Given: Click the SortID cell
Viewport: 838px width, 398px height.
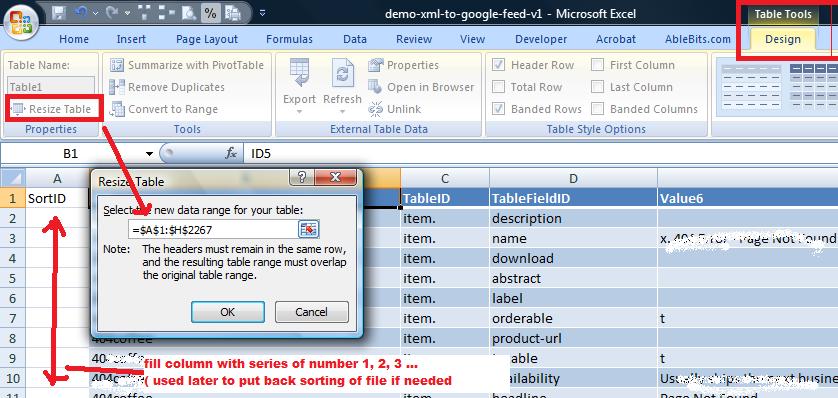Looking at the screenshot, I should [x=57, y=198].
